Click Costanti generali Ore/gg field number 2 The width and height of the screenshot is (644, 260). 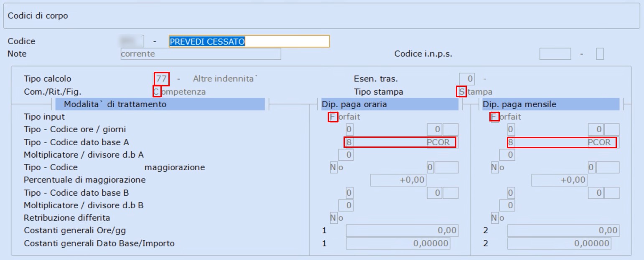point(563,230)
